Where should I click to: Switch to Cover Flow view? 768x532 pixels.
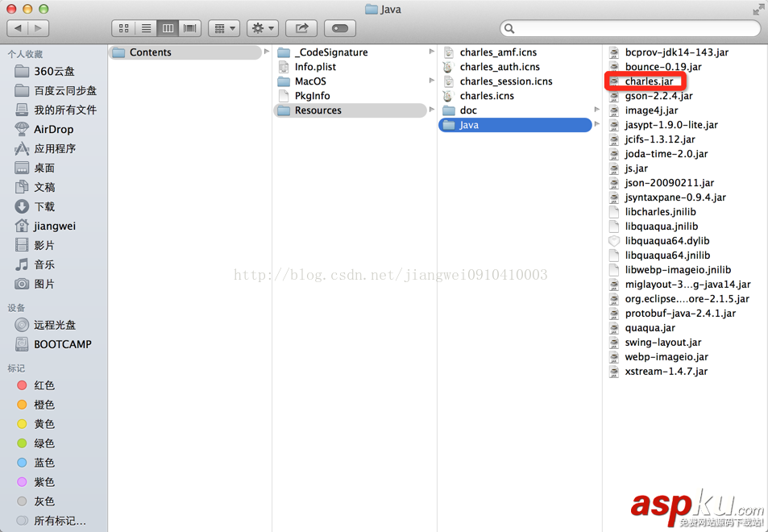click(189, 28)
